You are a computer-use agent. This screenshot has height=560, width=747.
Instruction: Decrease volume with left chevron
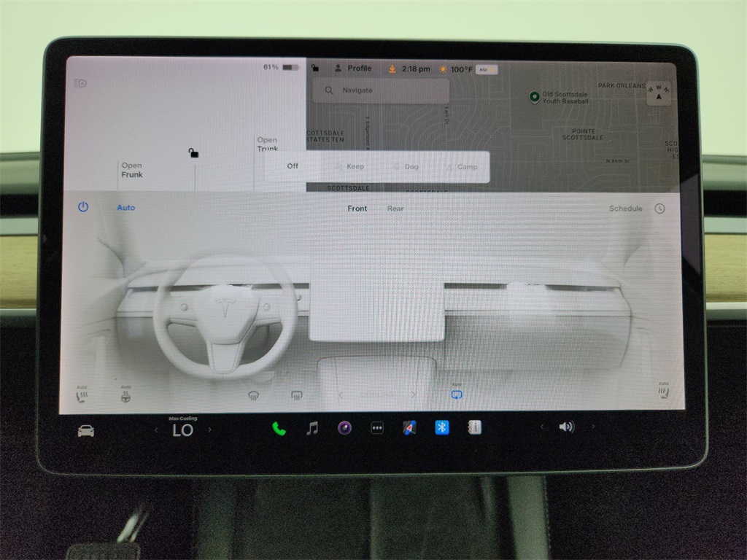(541, 427)
